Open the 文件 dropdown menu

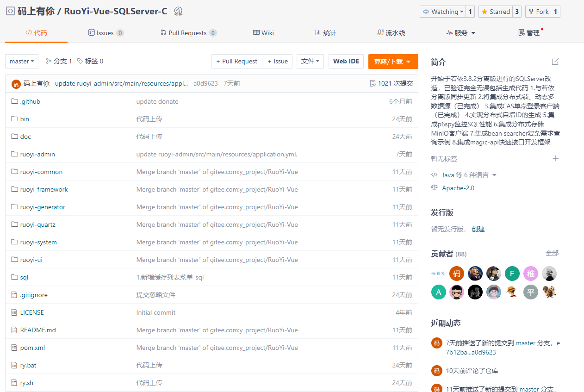310,61
